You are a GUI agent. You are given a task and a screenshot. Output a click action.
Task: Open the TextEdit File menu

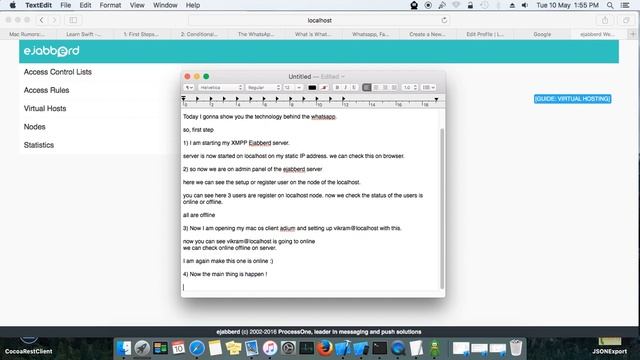[65, 5]
